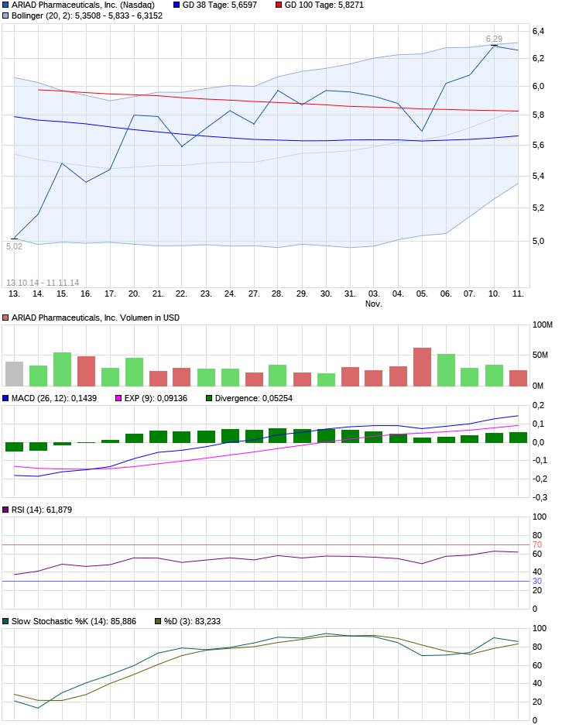Click the 100M volume axis label
562x728 pixels.
click(543, 325)
